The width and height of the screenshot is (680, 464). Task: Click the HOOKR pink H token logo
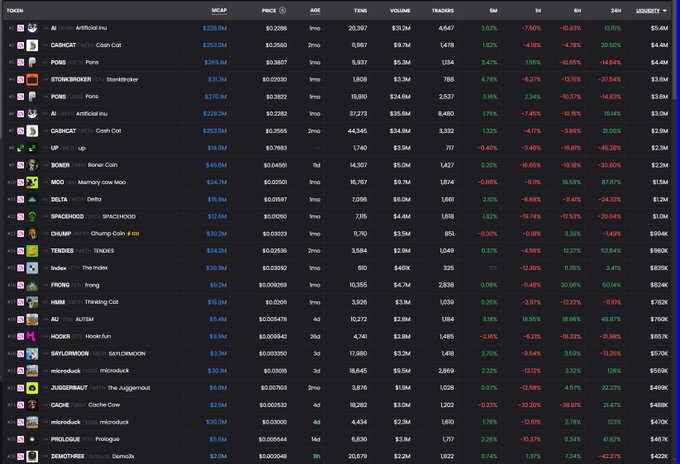[x=32, y=337]
